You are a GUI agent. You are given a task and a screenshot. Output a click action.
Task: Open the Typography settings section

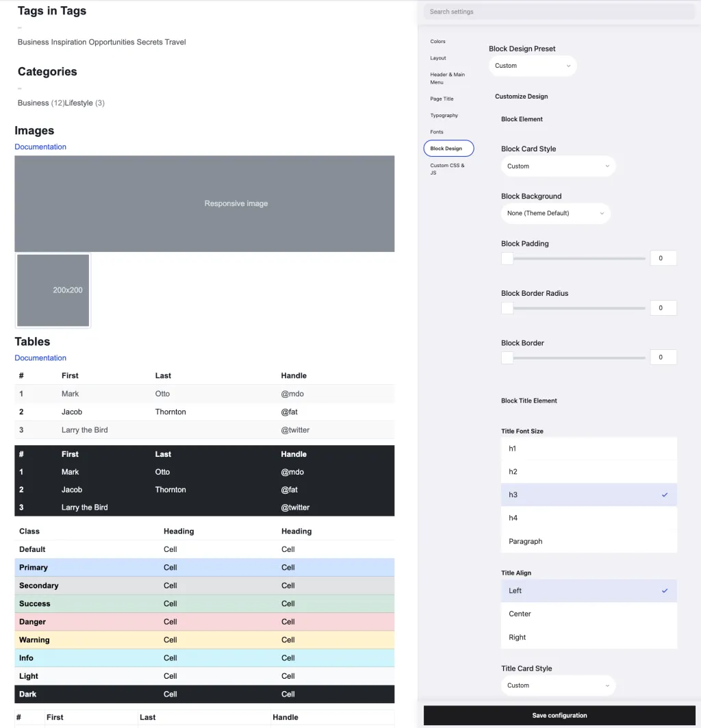coord(444,115)
